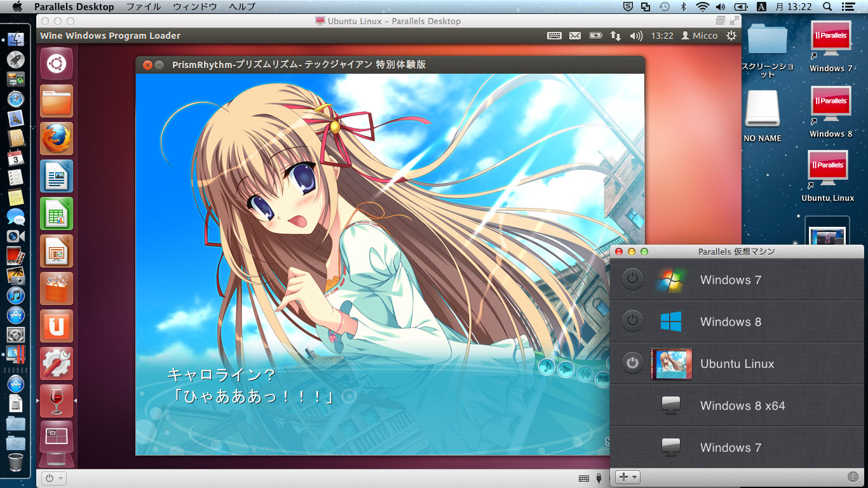Open the Files folder launcher icon
868x488 pixels.
tap(57, 101)
